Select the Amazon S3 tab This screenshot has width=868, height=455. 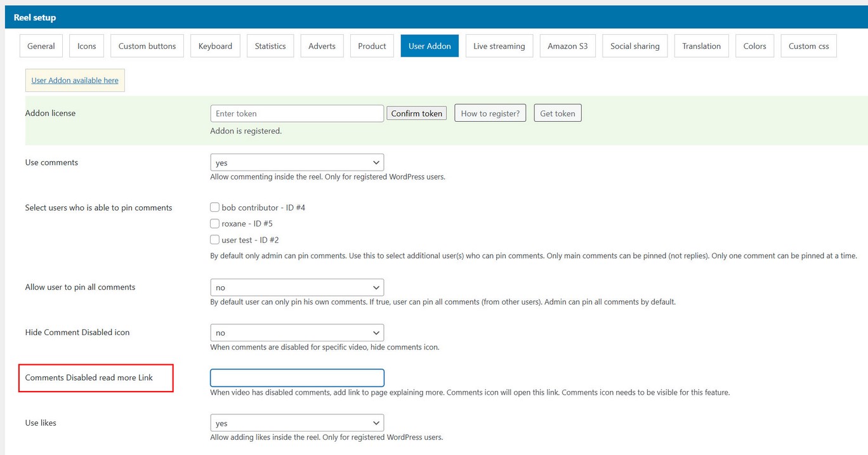(567, 46)
